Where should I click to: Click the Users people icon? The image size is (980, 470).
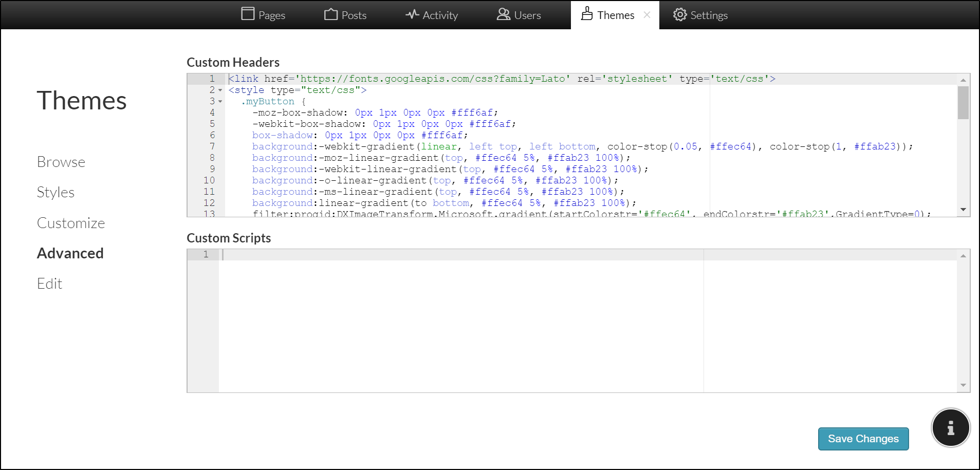(503, 14)
